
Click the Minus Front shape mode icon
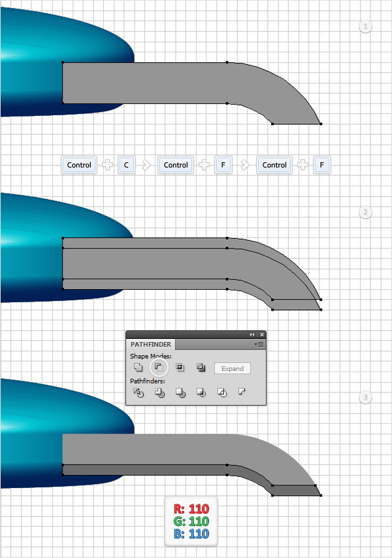click(x=159, y=367)
